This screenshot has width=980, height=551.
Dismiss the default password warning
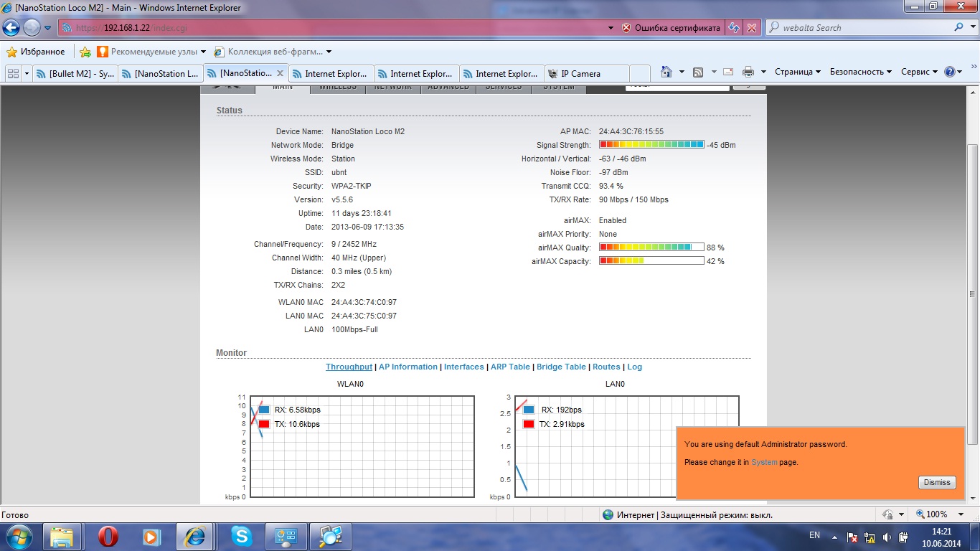(x=937, y=483)
